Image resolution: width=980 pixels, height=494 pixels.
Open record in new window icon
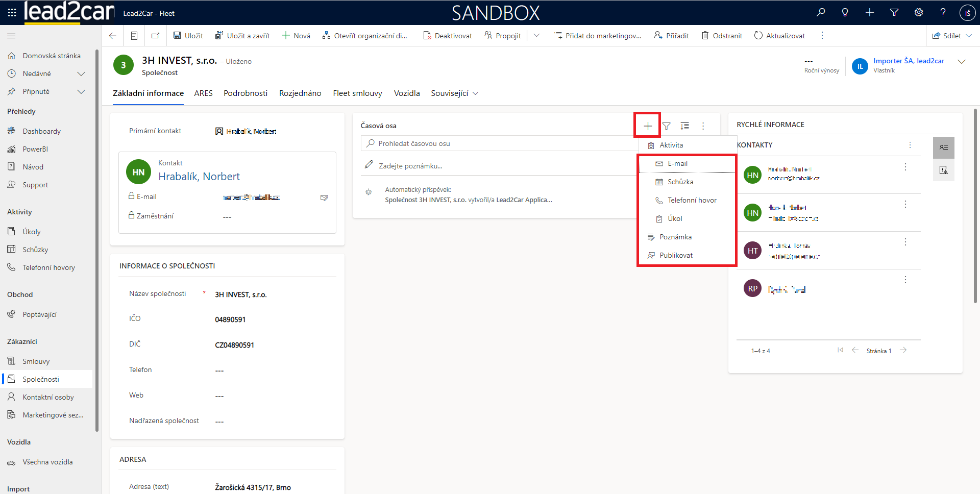[155, 36]
